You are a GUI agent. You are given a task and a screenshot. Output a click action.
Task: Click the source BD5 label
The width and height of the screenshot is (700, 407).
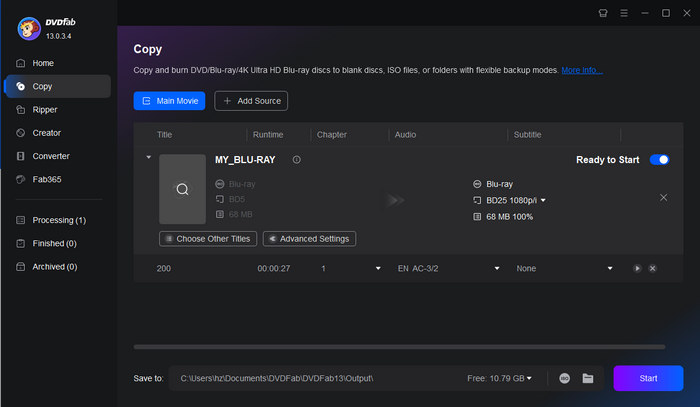click(x=237, y=199)
